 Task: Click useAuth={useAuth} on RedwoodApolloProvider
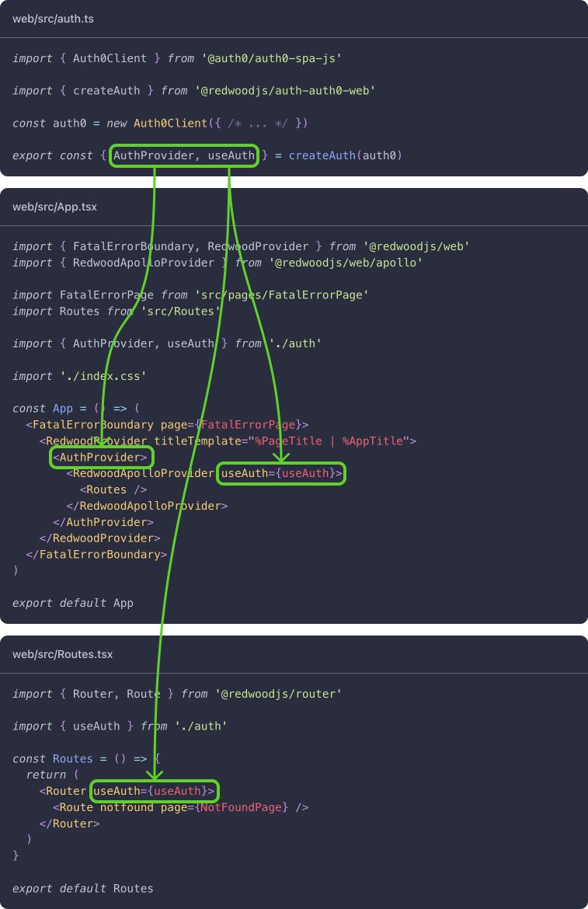[281, 474]
